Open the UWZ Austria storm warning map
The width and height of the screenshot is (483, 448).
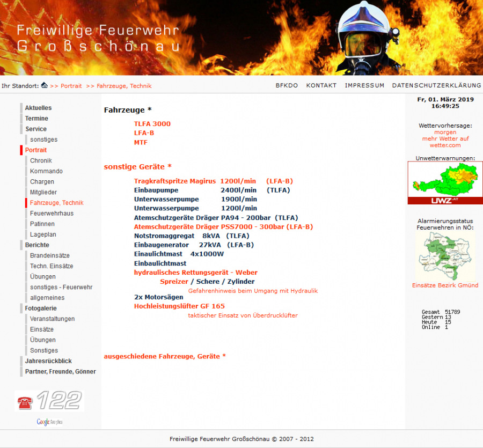(445, 183)
